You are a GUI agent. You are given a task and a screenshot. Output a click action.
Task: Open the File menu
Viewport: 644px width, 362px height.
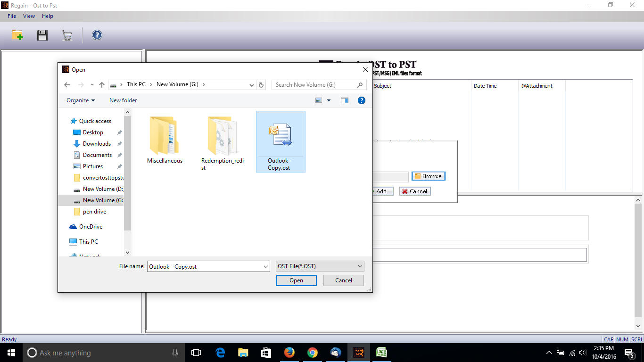[12, 16]
